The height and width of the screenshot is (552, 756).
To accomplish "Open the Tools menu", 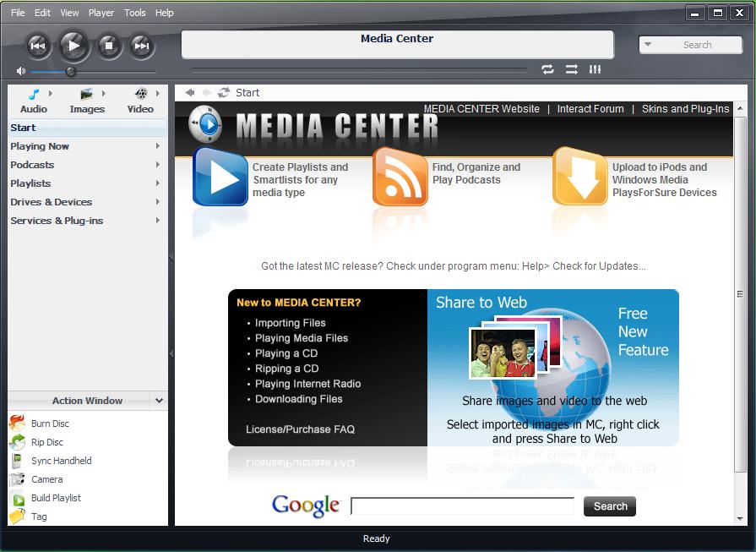I will tap(135, 13).
